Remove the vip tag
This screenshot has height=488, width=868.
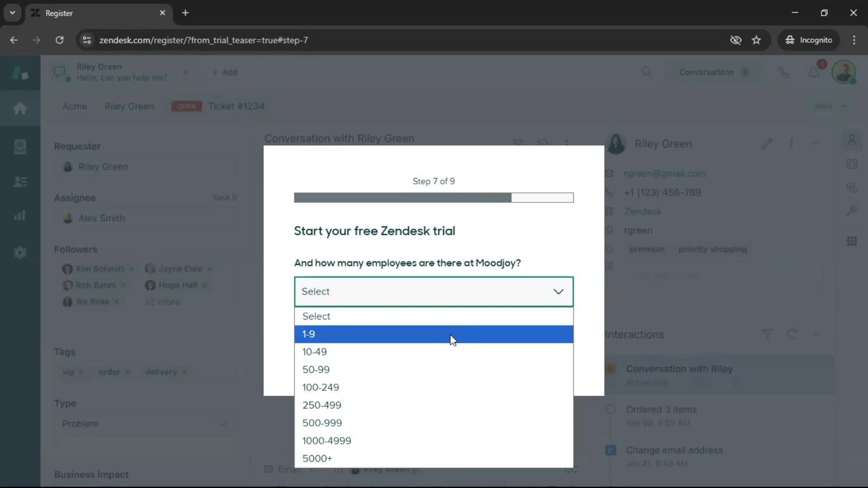coord(81,372)
